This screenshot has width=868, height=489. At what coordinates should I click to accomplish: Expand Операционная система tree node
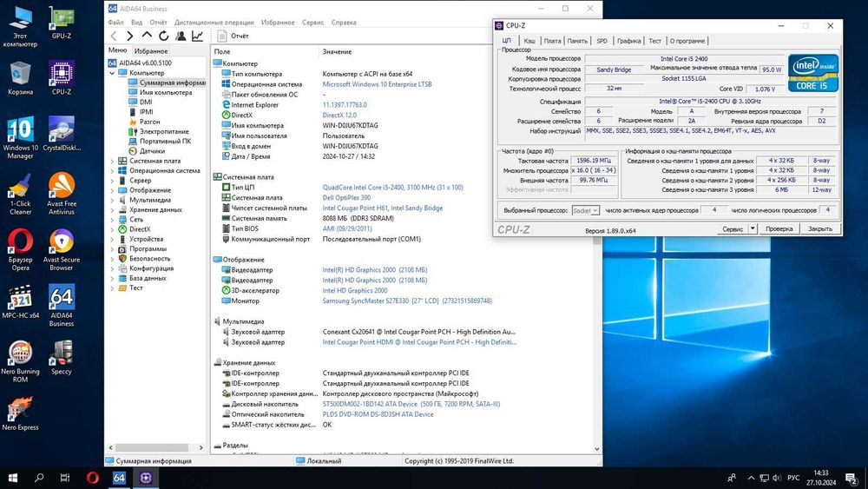[112, 170]
